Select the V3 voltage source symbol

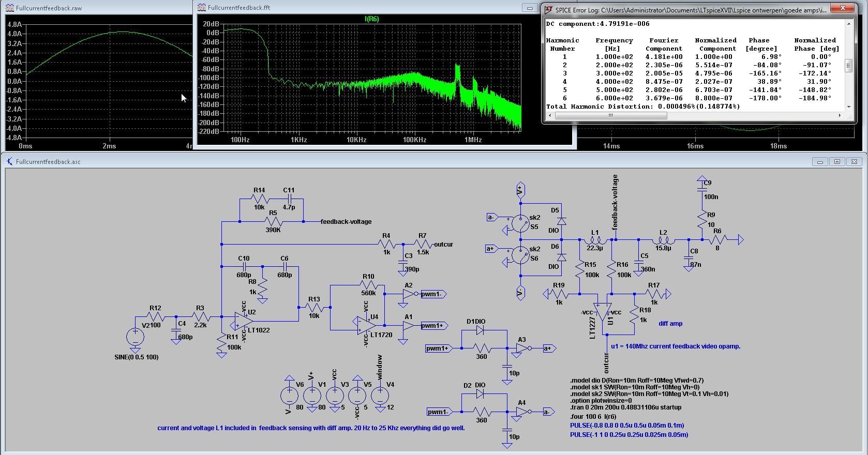[x=335, y=396]
